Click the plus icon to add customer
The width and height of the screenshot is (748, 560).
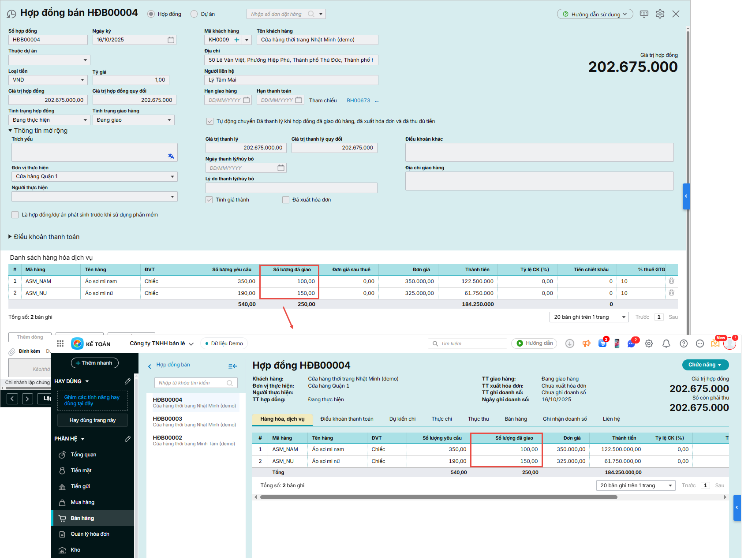click(x=237, y=40)
